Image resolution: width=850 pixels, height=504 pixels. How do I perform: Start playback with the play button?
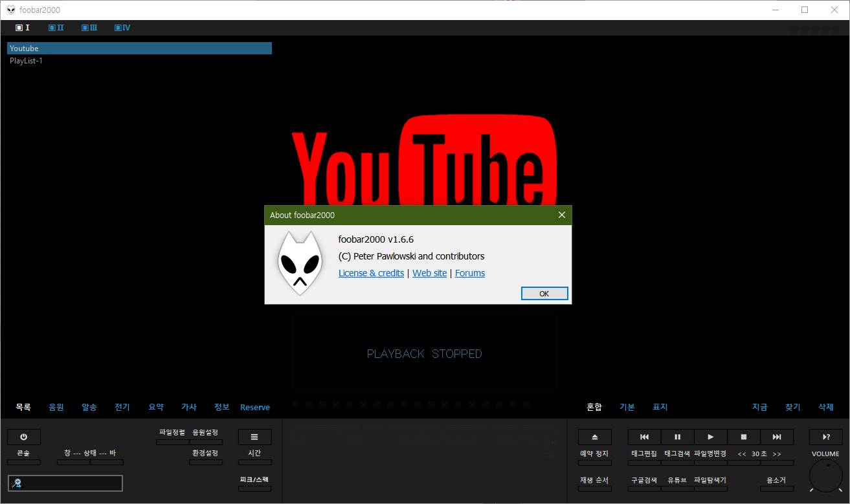[x=711, y=437]
